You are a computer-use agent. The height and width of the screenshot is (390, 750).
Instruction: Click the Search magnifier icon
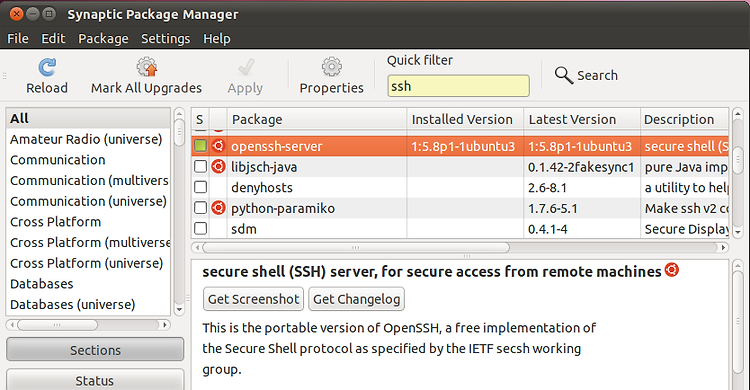[563, 75]
